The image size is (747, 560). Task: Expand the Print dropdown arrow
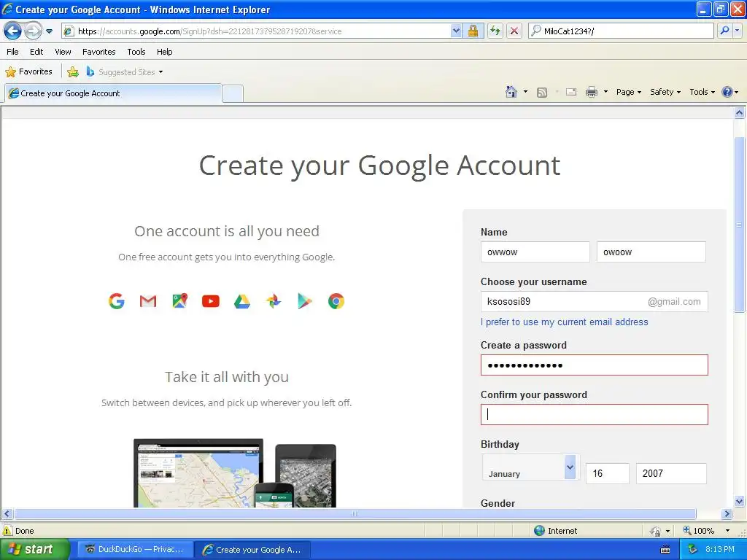[606, 92]
